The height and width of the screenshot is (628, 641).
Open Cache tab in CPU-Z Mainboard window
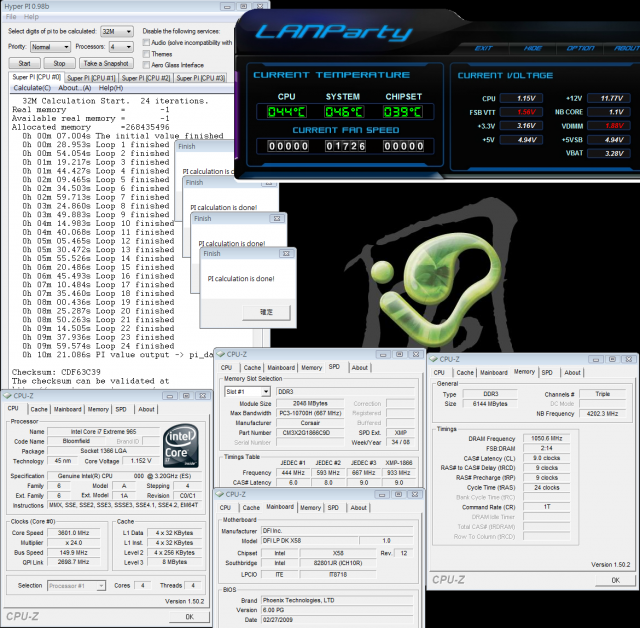(x=251, y=507)
